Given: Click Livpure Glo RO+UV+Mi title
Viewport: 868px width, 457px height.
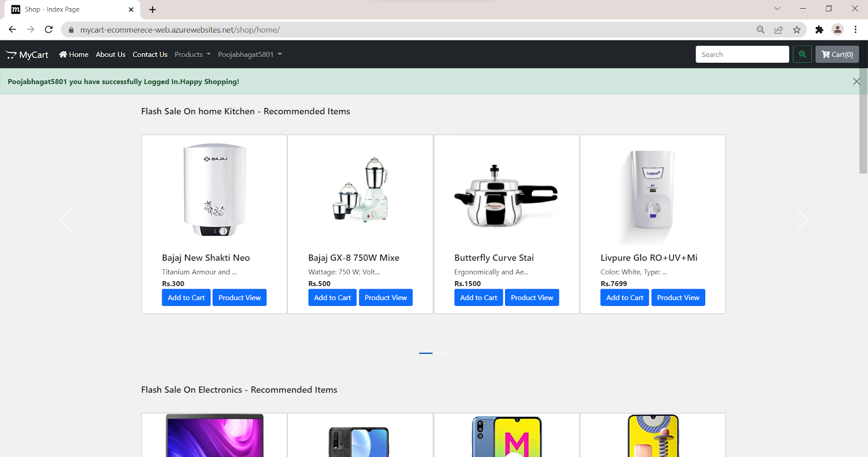Looking at the screenshot, I should [x=649, y=258].
